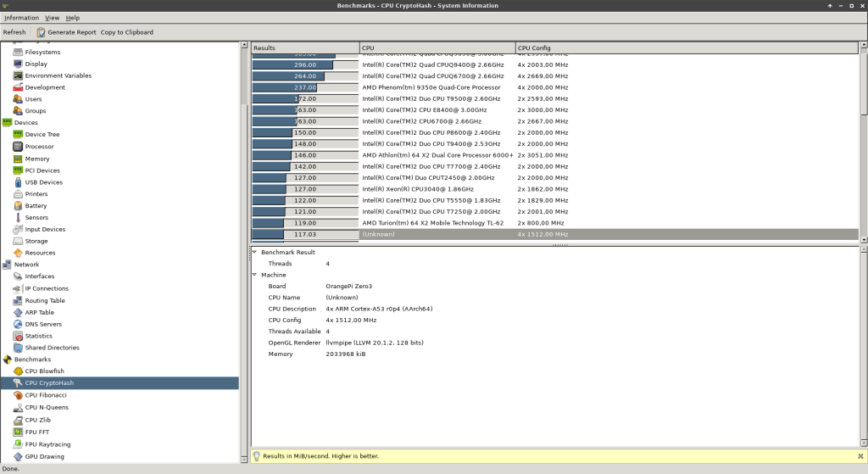Viewport: 868px width, 474px height.
Task: Click the Refresh toolbar button
Action: click(14, 32)
